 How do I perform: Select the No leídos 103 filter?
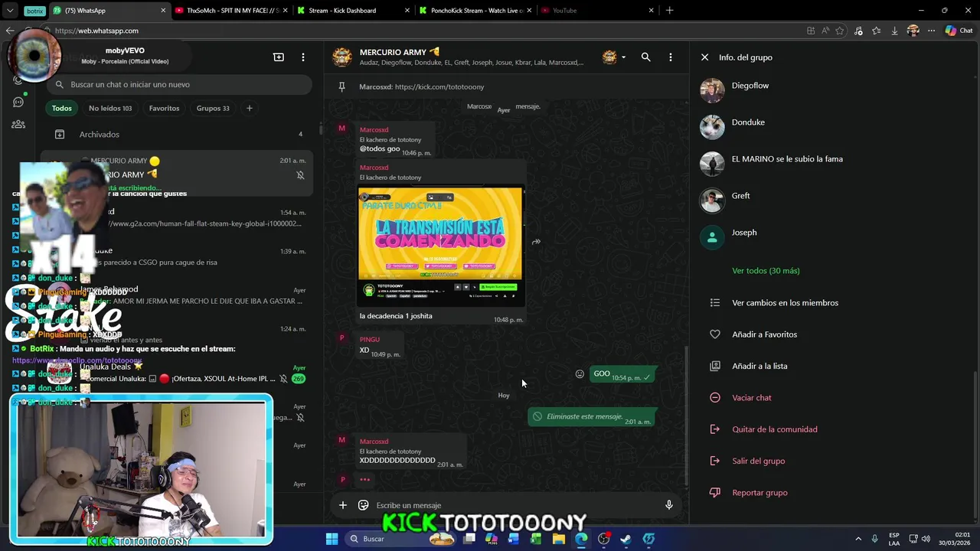(110, 108)
